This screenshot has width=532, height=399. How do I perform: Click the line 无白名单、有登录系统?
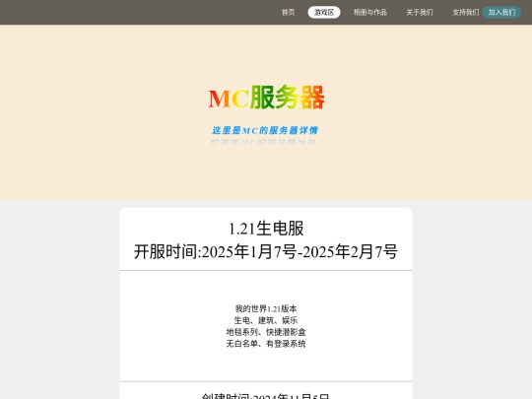pos(266,344)
